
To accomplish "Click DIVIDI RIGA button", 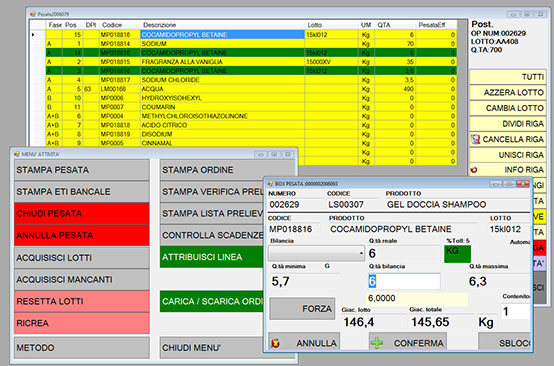I will click(x=508, y=124).
